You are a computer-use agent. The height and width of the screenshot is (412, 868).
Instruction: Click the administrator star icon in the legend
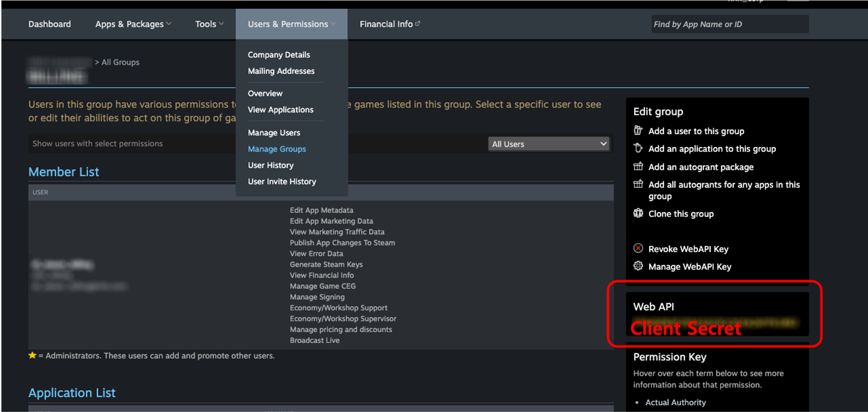[32, 355]
